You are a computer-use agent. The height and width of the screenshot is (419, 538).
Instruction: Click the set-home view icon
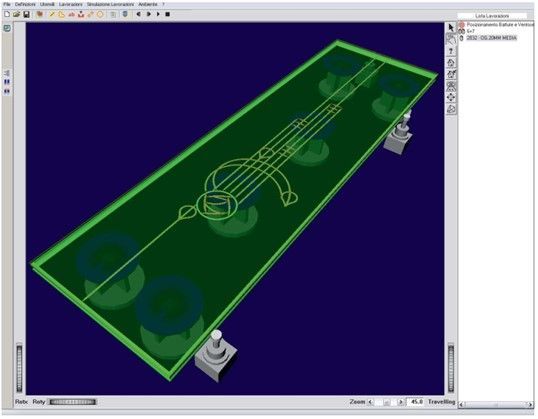[x=451, y=74]
